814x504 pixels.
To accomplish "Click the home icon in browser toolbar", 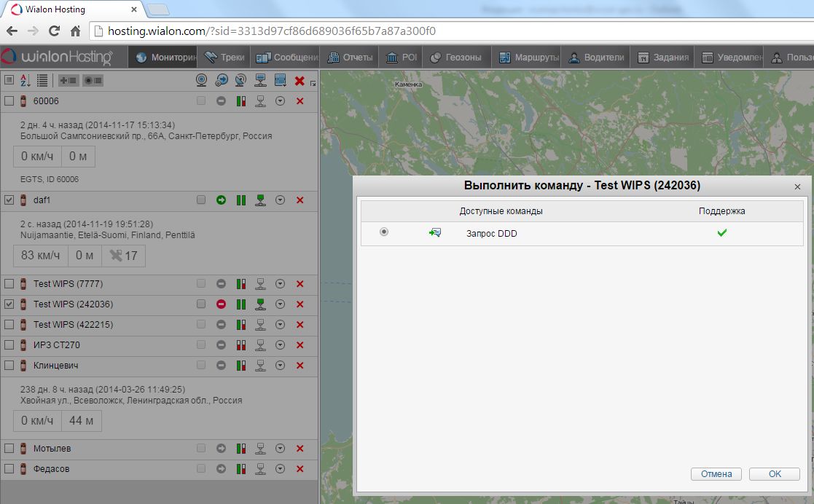I will [75, 31].
